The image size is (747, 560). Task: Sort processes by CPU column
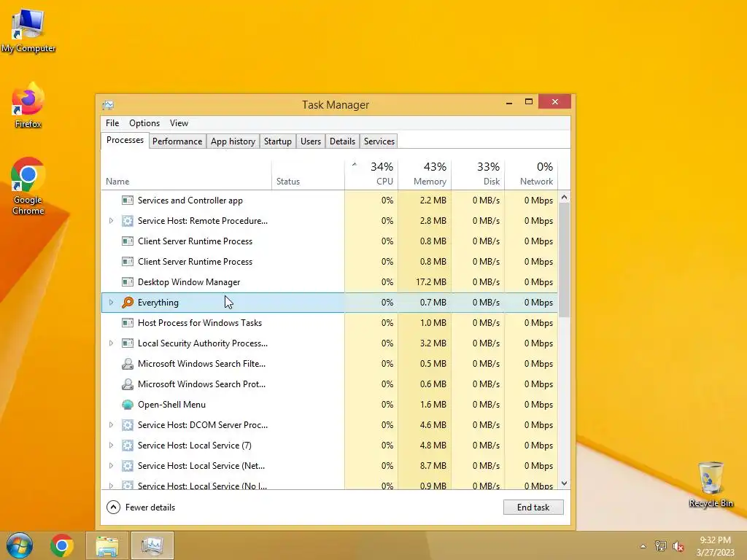click(x=371, y=174)
